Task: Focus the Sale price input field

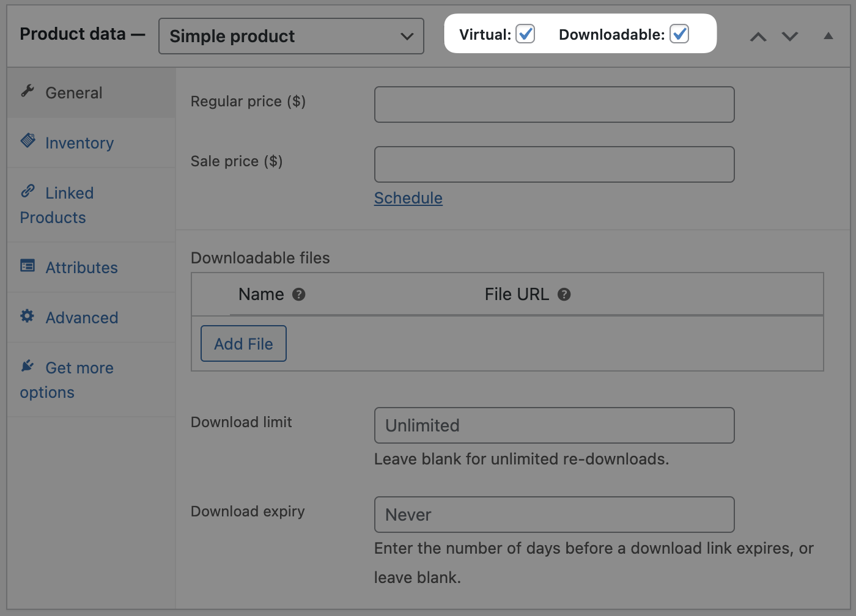Action: pyautogui.click(x=555, y=164)
